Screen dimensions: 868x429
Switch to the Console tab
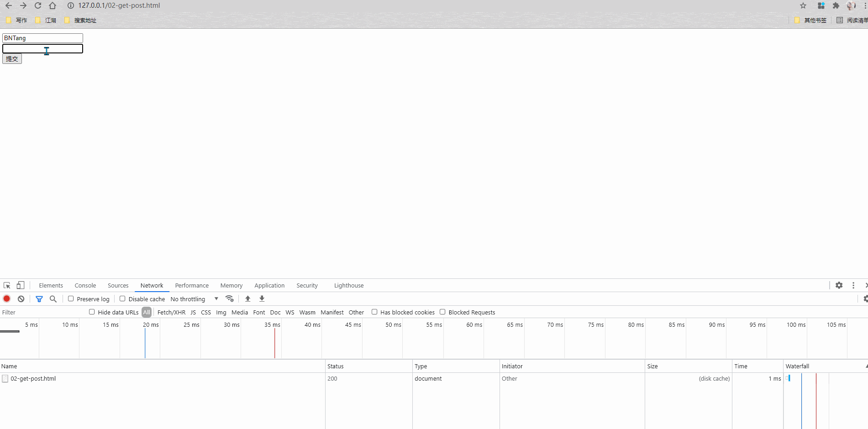point(85,285)
